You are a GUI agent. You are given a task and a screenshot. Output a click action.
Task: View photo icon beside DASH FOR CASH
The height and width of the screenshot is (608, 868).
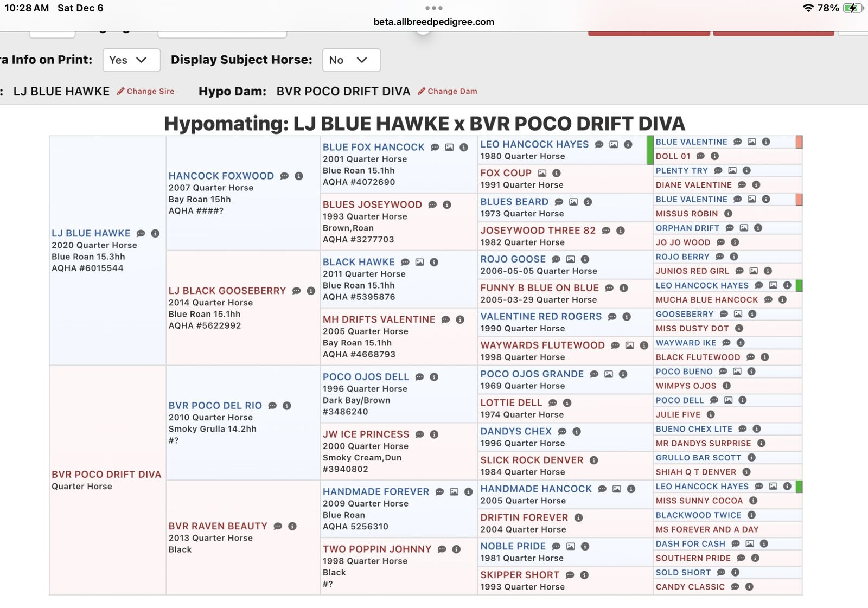coord(750,543)
